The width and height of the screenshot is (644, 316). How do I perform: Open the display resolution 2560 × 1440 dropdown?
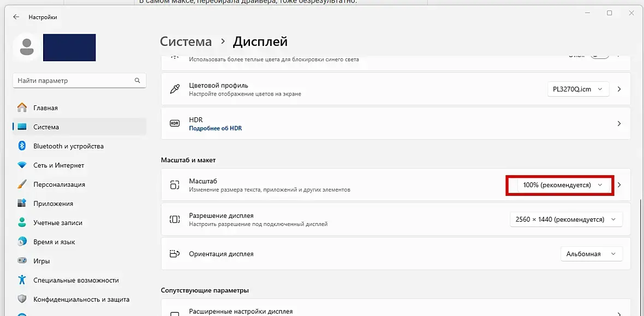click(x=566, y=219)
